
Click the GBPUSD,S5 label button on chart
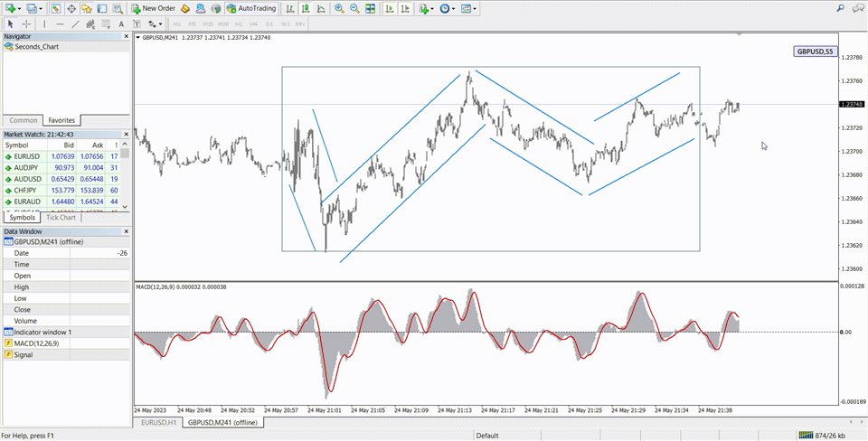[x=815, y=52]
